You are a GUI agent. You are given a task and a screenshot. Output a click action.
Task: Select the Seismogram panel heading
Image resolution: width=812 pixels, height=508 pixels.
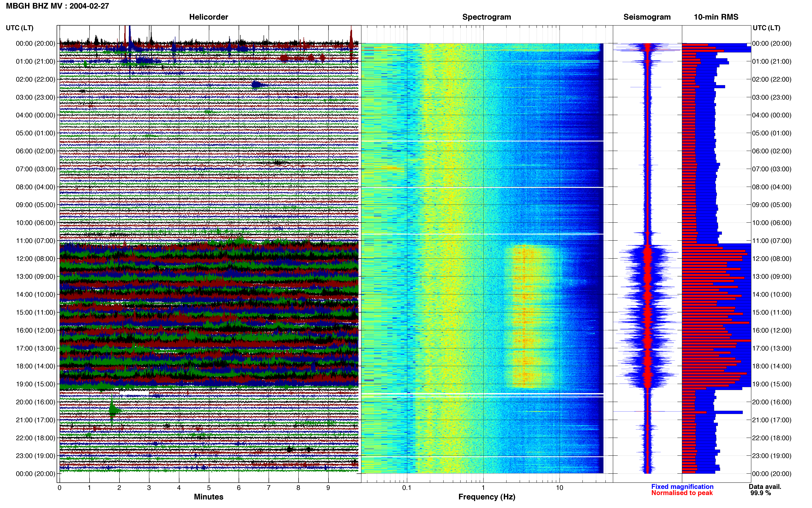(647, 17)
